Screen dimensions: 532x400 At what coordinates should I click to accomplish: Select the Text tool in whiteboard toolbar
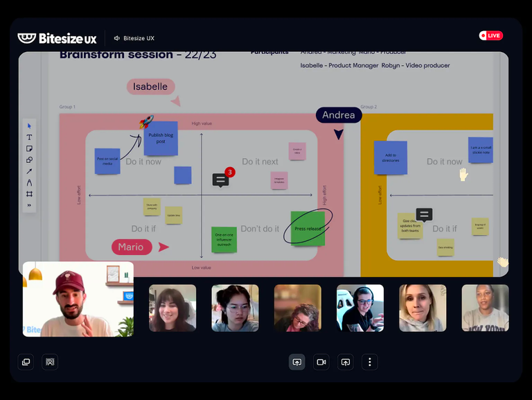(x=29, y=137)
